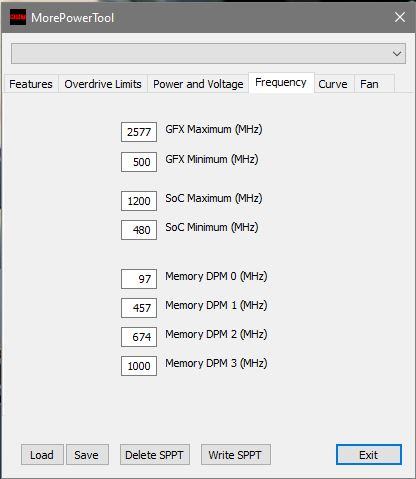Click the Write SPPT button

click(236, 455)
